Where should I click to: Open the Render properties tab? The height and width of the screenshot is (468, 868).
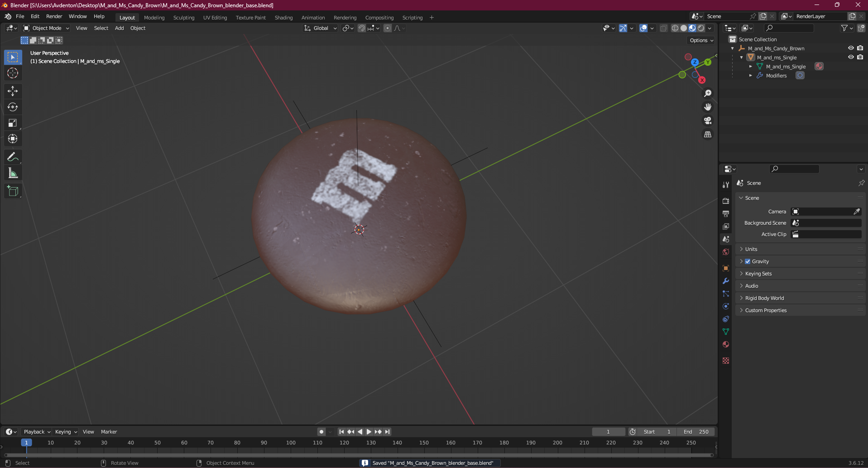pos(726,201)
